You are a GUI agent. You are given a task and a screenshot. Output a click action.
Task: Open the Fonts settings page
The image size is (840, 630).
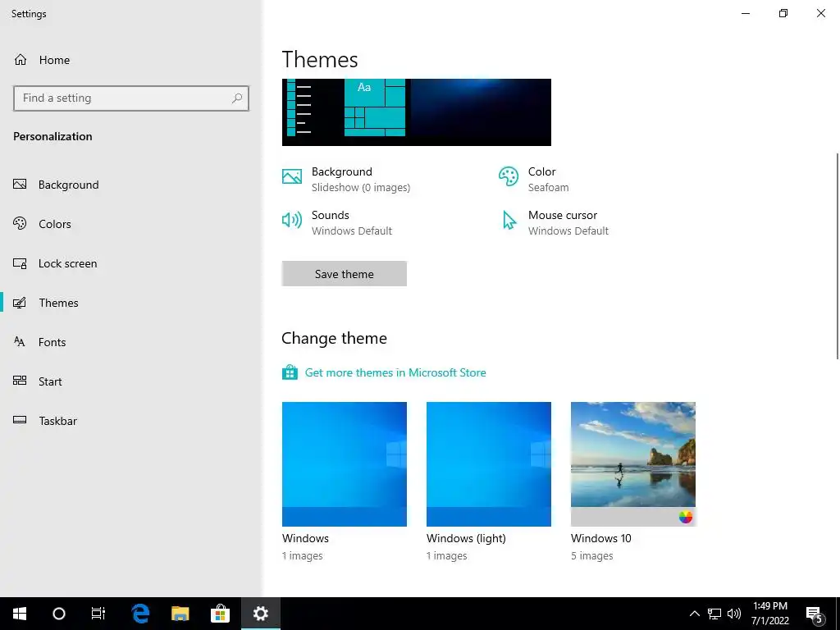tap(131, 342)
